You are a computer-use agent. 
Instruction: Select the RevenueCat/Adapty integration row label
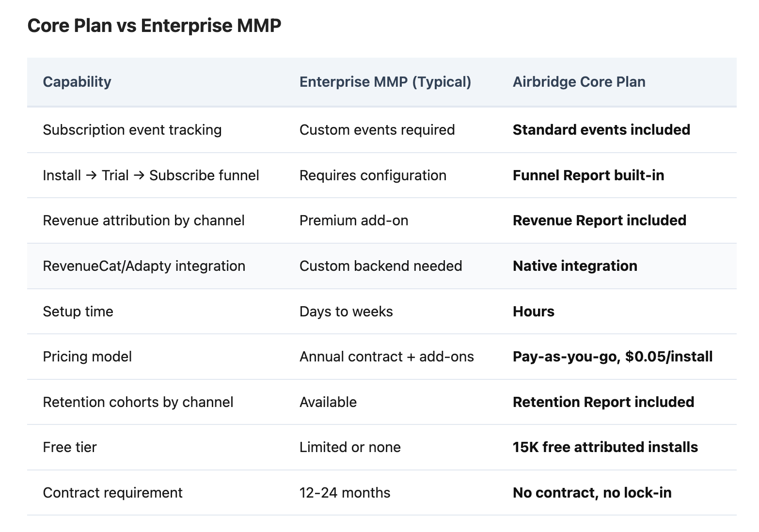(144, 266)
